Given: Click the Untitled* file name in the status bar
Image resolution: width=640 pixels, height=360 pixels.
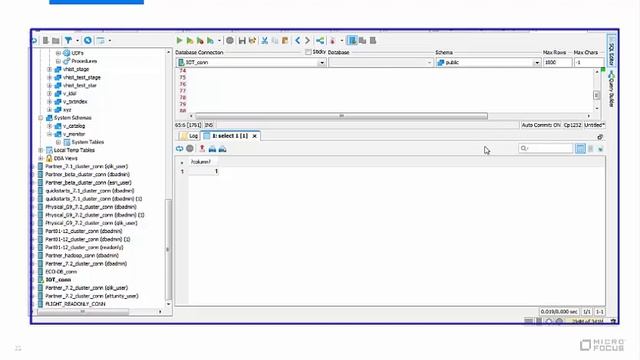Looking at the screenshot, I should coord(594,125).
